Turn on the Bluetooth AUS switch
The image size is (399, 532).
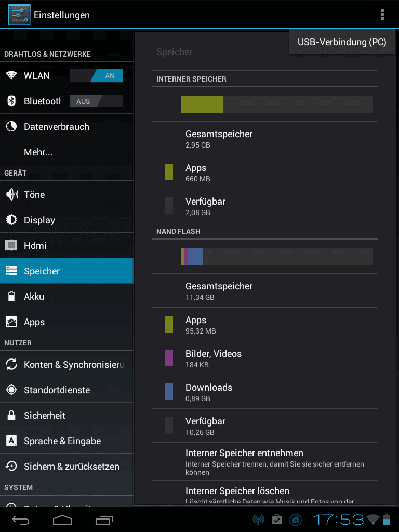tap(97, 101)
